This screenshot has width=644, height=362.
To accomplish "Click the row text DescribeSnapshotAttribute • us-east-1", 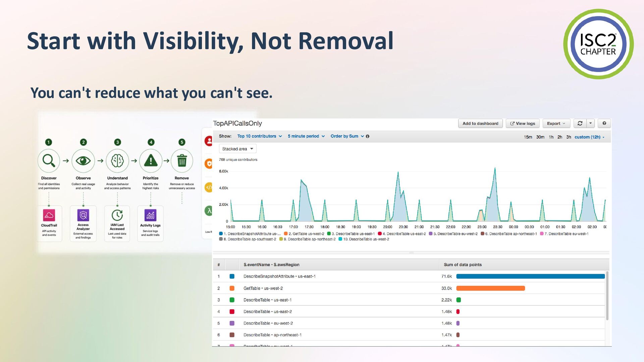I will [279, 277].
